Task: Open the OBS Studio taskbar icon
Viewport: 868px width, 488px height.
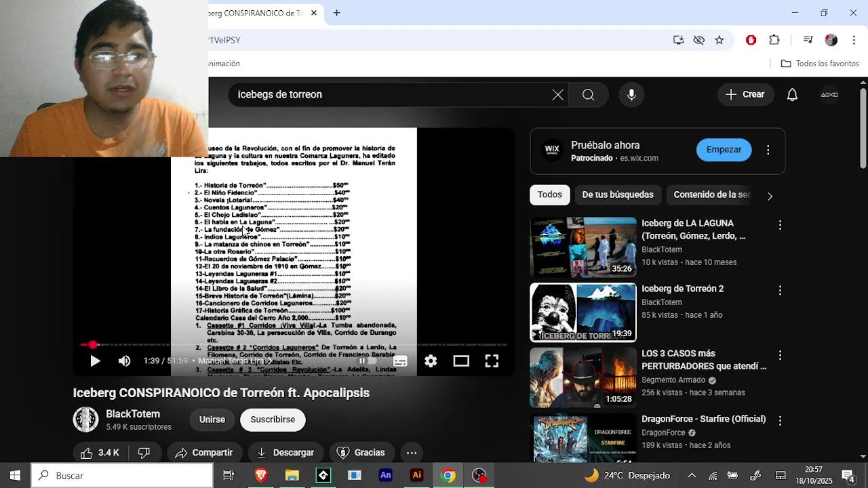Action: tap(479, 476)
